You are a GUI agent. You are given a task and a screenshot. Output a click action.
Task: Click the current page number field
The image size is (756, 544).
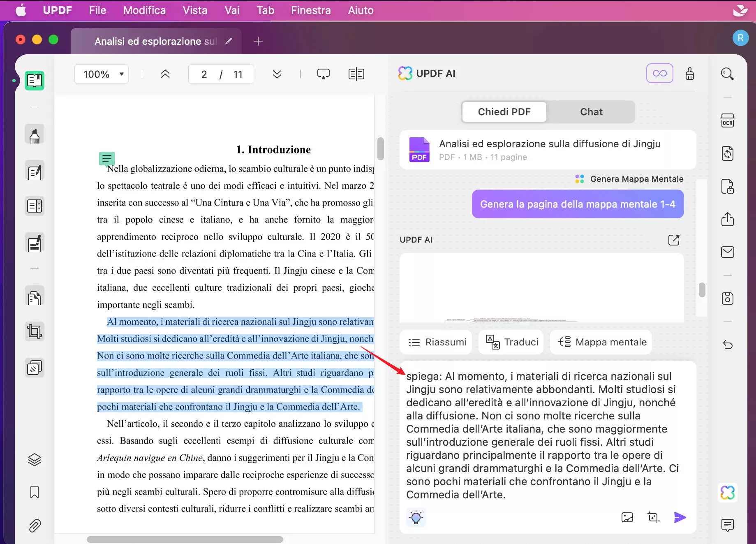[x=204, y=74]
